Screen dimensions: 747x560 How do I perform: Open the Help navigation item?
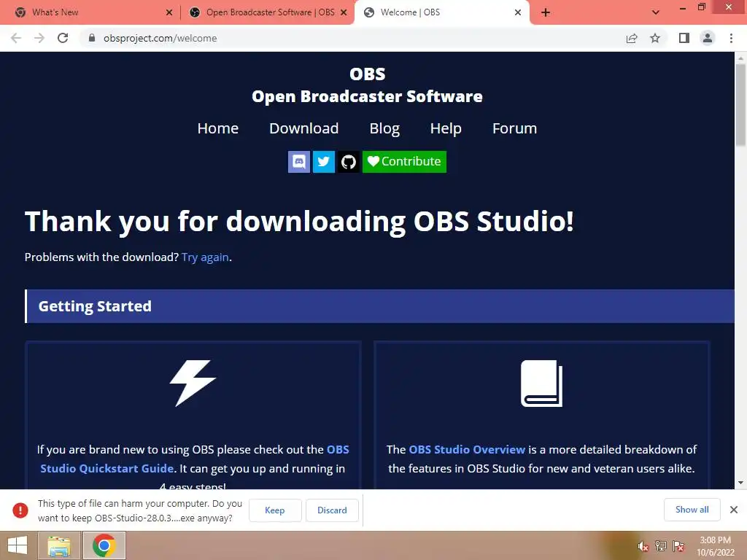(x=446, y=128)
